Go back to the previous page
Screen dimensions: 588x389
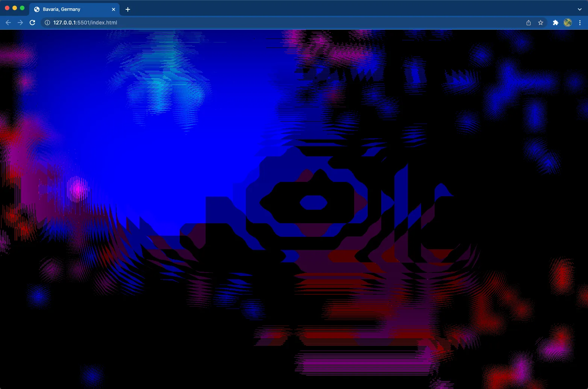pos(8,23)
